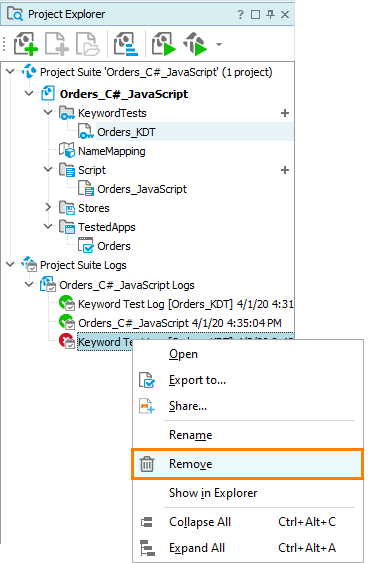Select Project Suite Logs label
Viewport: 368px width, 563px height.
click(83, 265)
